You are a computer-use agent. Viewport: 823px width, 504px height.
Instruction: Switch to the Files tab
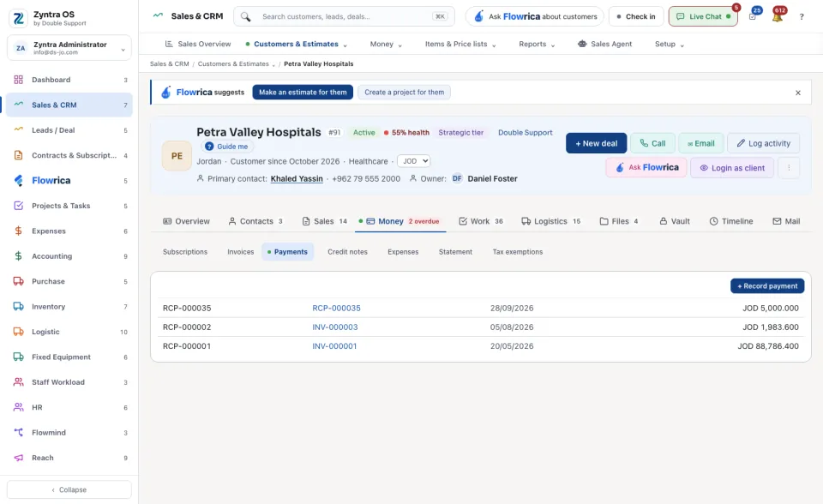(619, 221)
